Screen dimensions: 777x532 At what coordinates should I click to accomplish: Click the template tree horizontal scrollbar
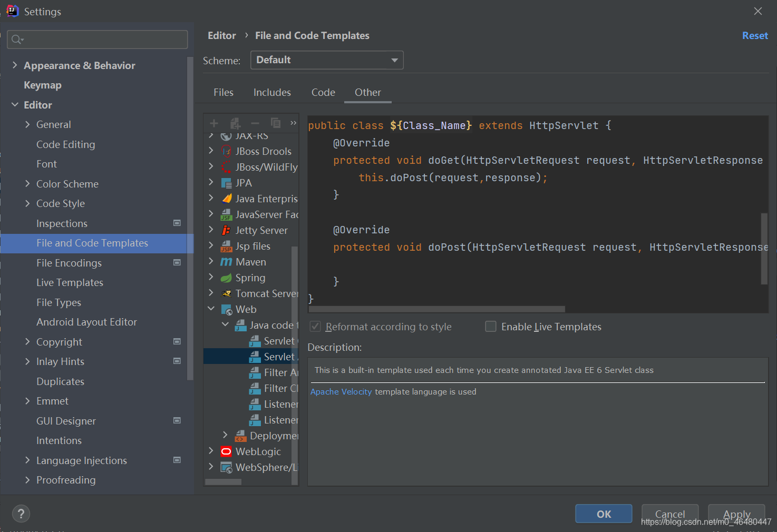click(224, 481)
